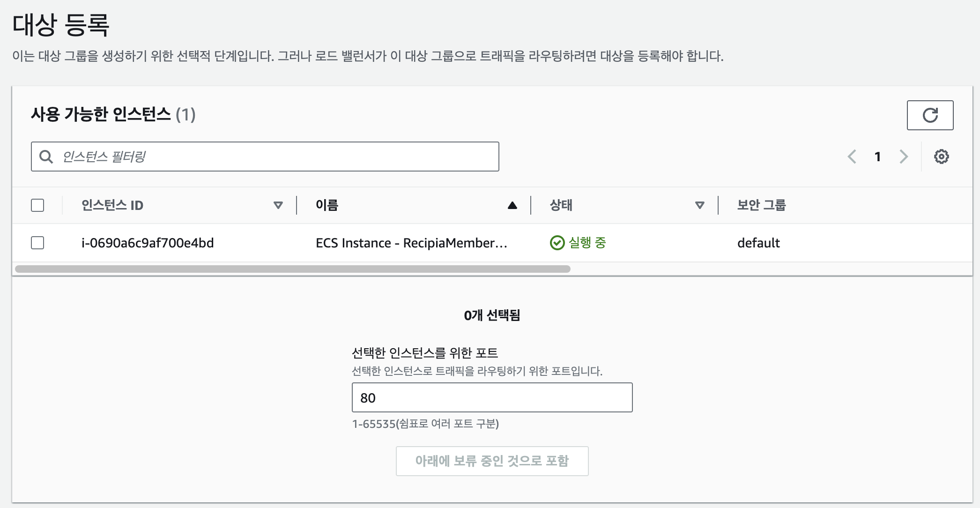Expand the 인스턴스 ID filter dropdown
980x508 pixels.
pos(278,205)
